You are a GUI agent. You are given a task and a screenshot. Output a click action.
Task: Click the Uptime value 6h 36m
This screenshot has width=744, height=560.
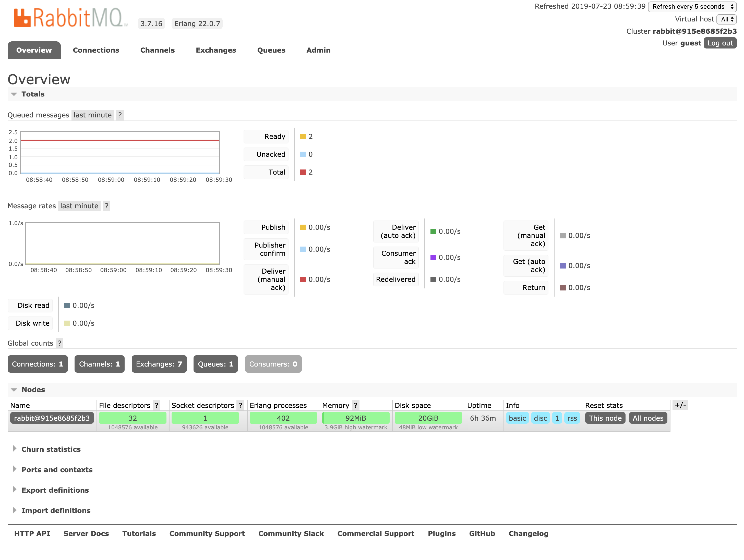tap(483, 418)
